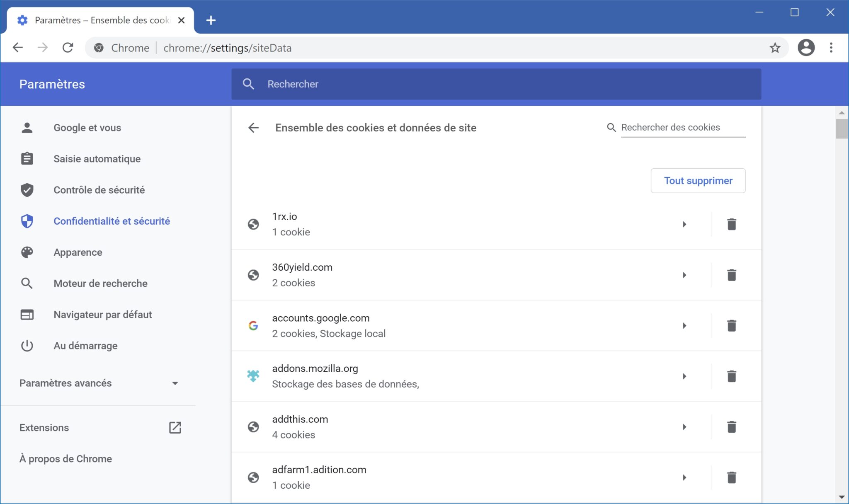Click the Apparence palette icon

coord(27,252)
